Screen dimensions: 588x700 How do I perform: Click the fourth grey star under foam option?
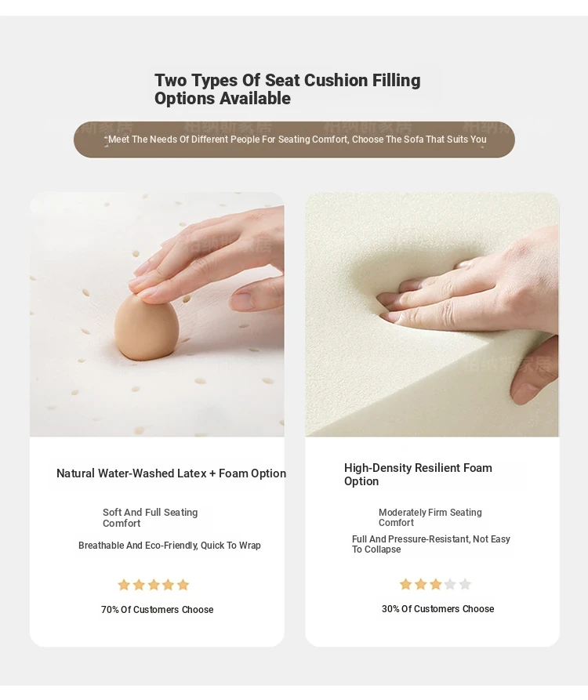pyautogui.click(x=450, y=584)
